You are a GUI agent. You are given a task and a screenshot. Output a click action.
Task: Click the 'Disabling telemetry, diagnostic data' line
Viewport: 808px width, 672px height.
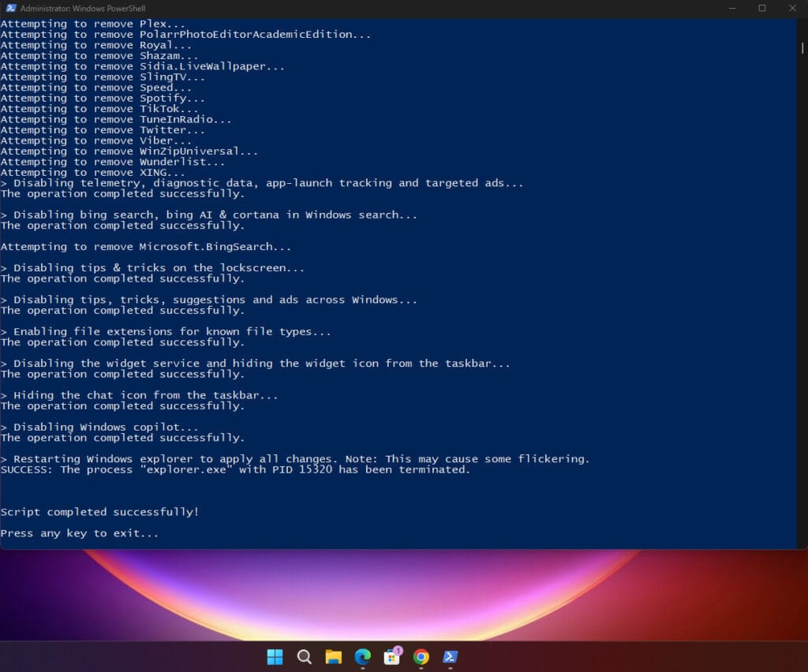262,183
